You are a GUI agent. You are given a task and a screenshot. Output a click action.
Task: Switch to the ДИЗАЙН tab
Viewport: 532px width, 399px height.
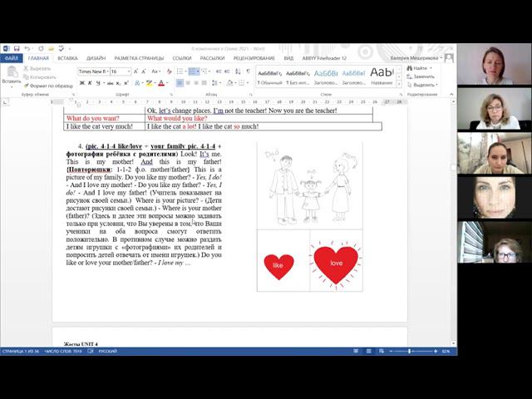point(96,58)
